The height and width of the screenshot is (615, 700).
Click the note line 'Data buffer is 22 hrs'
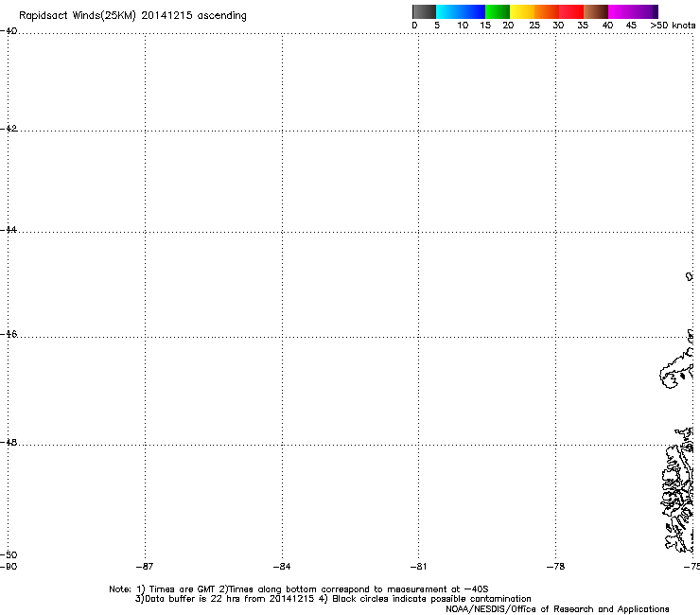pos(333,599)
